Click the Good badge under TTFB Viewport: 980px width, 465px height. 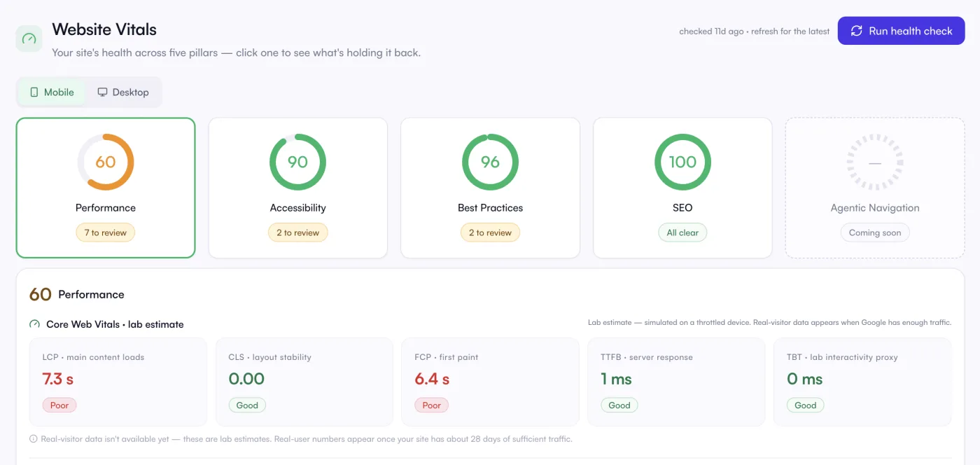619,405
